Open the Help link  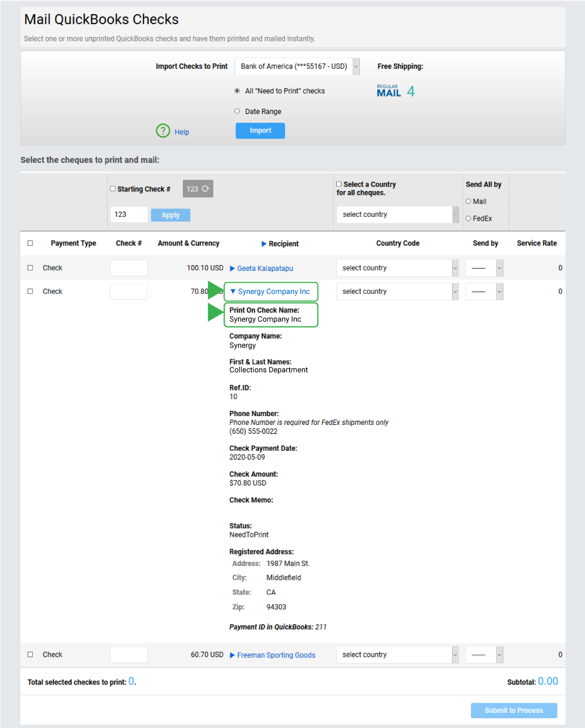pyautogui.click(x=182, y=132)
